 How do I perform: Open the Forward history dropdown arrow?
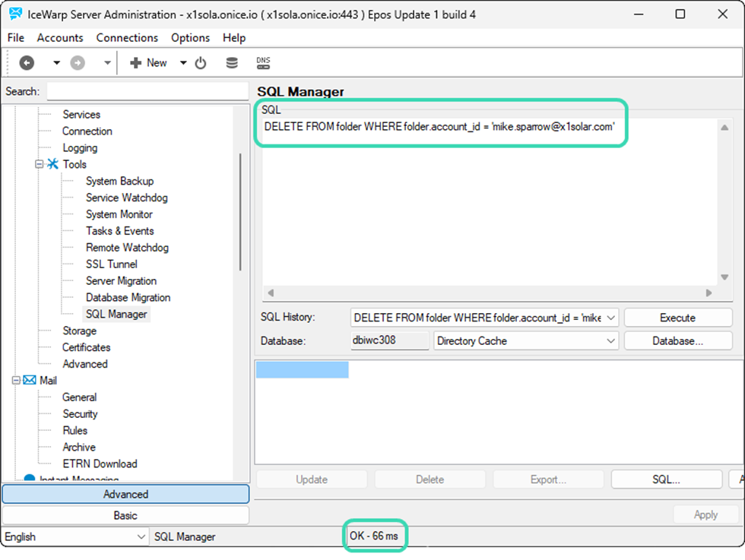pos(107,63)
